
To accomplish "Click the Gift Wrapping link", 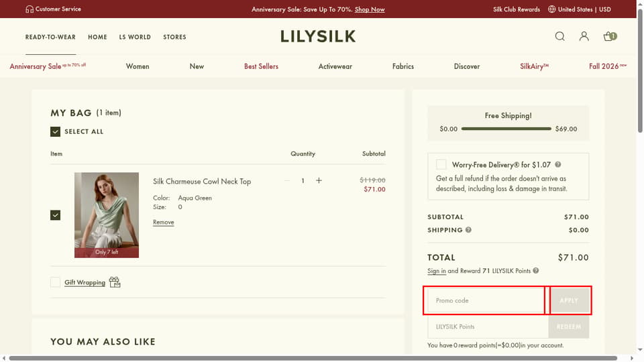I will [85, 282].
